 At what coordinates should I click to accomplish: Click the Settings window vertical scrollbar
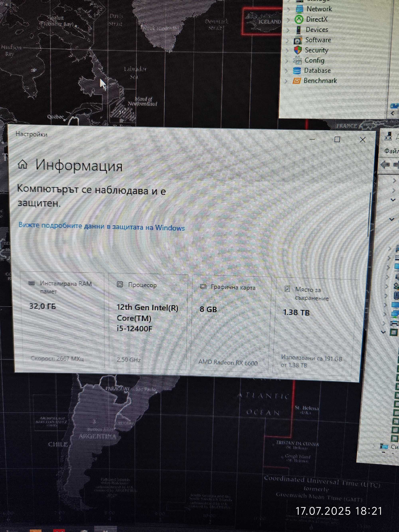(x=369, y=214)
